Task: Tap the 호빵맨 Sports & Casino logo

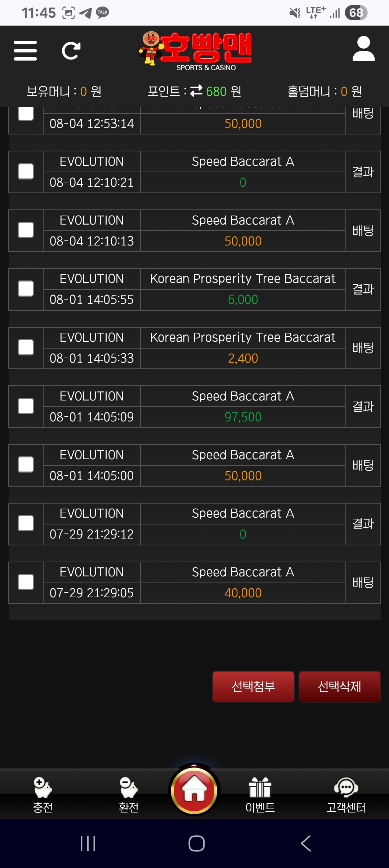Action: tap(196, 50)
